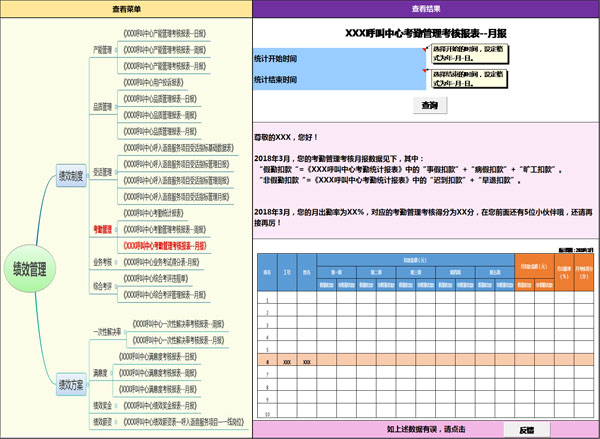This screenshot has height=439, width=600.
Task: Click the 第一周 table header
Action: coord(336,273)
